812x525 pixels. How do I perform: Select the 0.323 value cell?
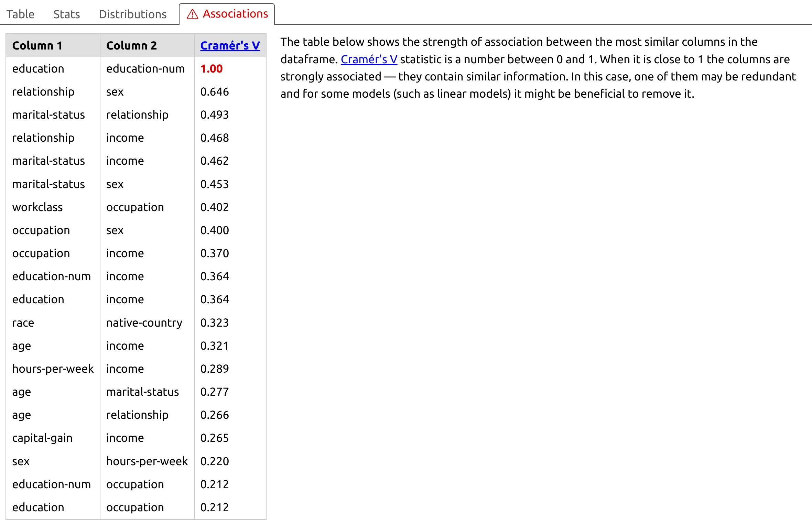(x=215, y=322)
